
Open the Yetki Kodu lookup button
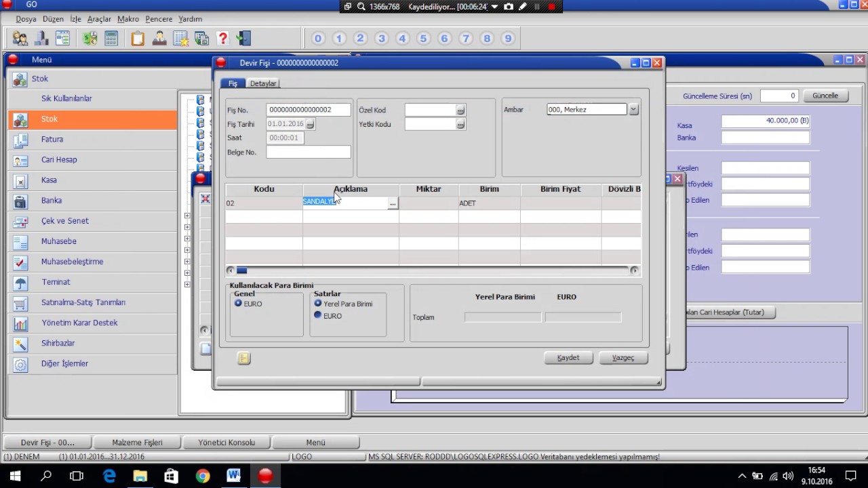coord(460,124)
